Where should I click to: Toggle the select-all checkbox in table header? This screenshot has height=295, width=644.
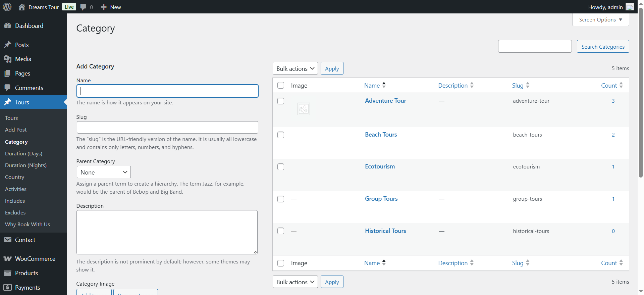click(281, 86)
